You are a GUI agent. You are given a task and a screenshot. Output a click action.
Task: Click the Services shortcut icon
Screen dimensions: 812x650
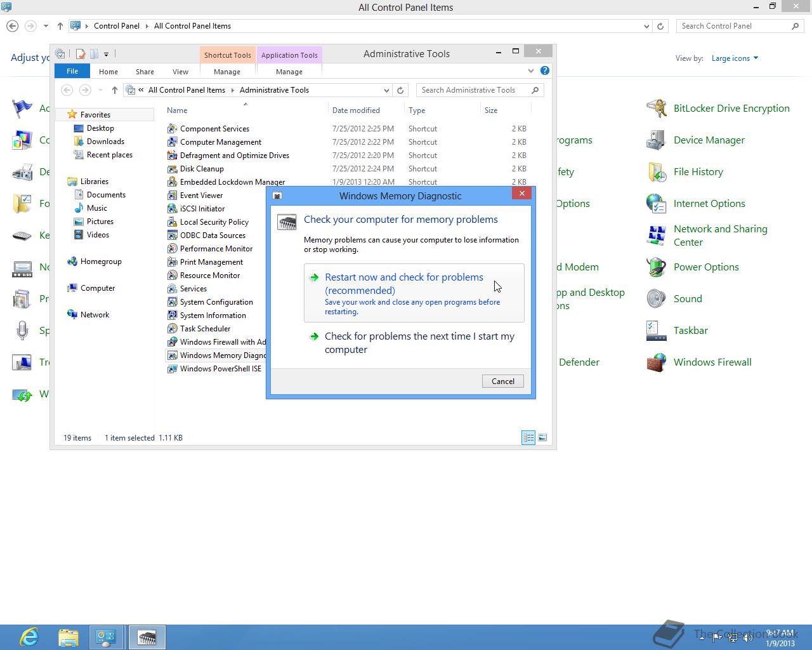click(x=172, y=289)
